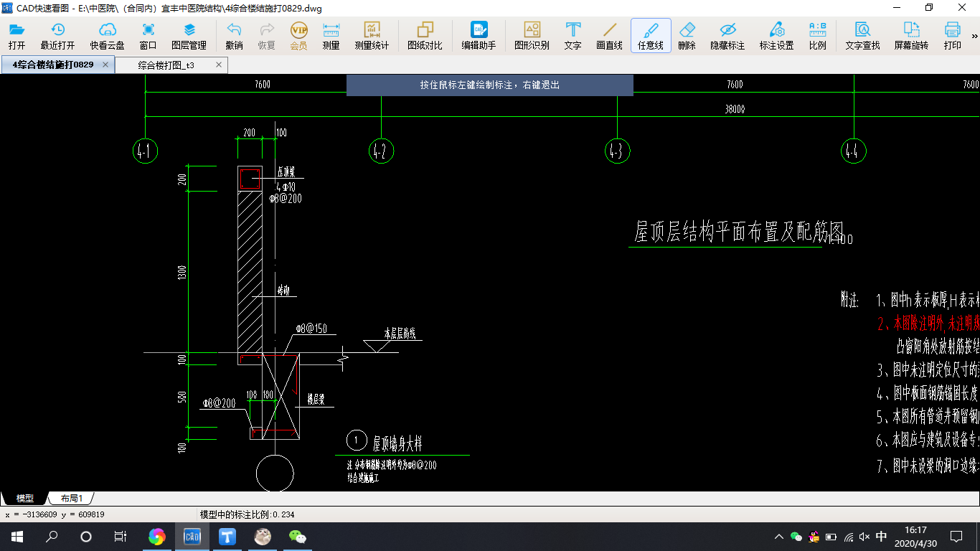Click the axis bubble 4-2
The height and width of the screenshot is (551, 980).
pyautogui.click(x=381, y=151)
